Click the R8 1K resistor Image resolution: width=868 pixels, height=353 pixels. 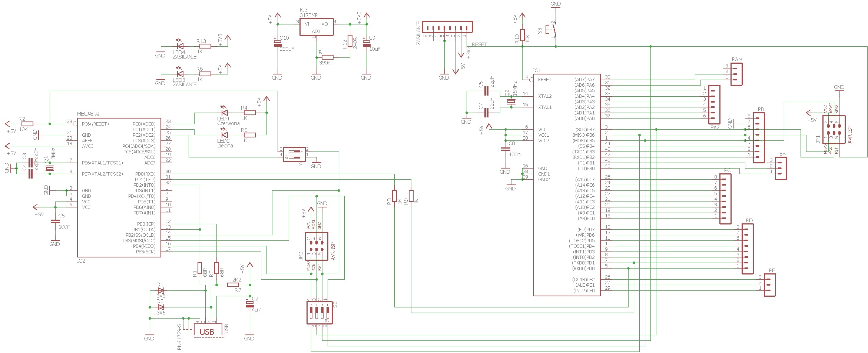pyautogui.click(x=395, y=196)
